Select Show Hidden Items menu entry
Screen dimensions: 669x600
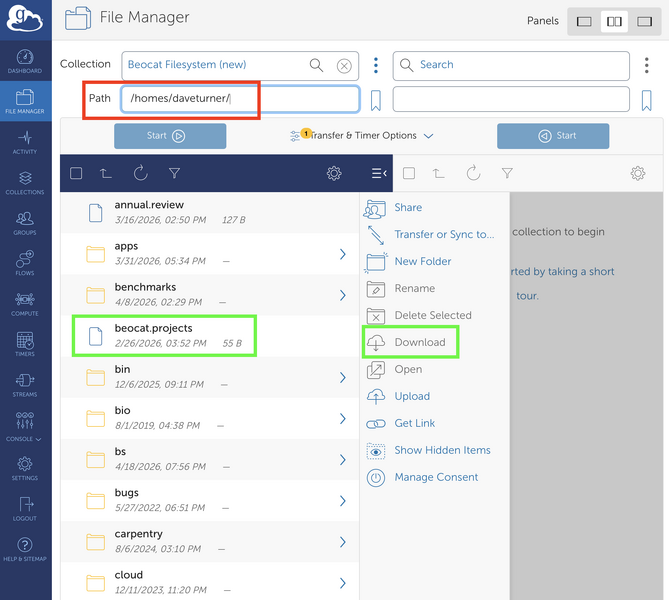[441, 450]
